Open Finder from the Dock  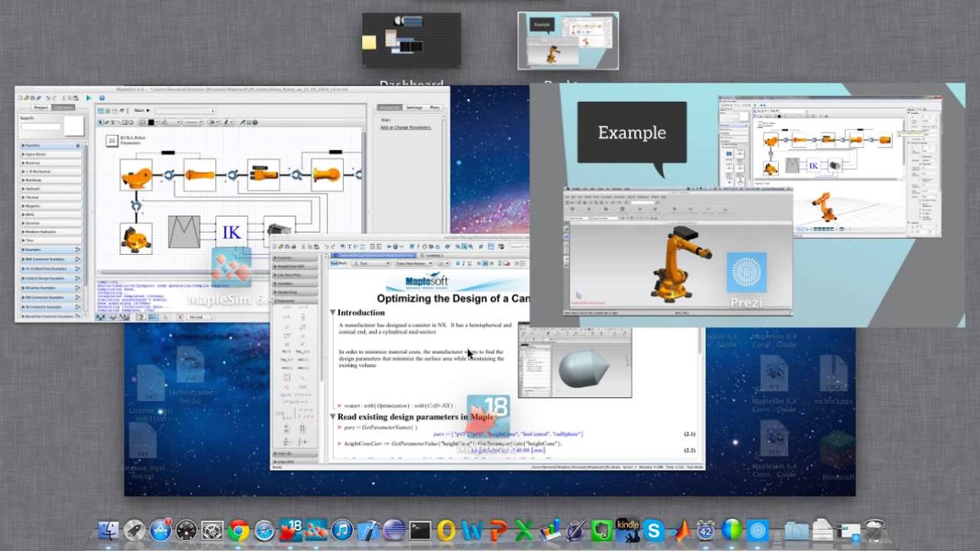coord(109,530)
